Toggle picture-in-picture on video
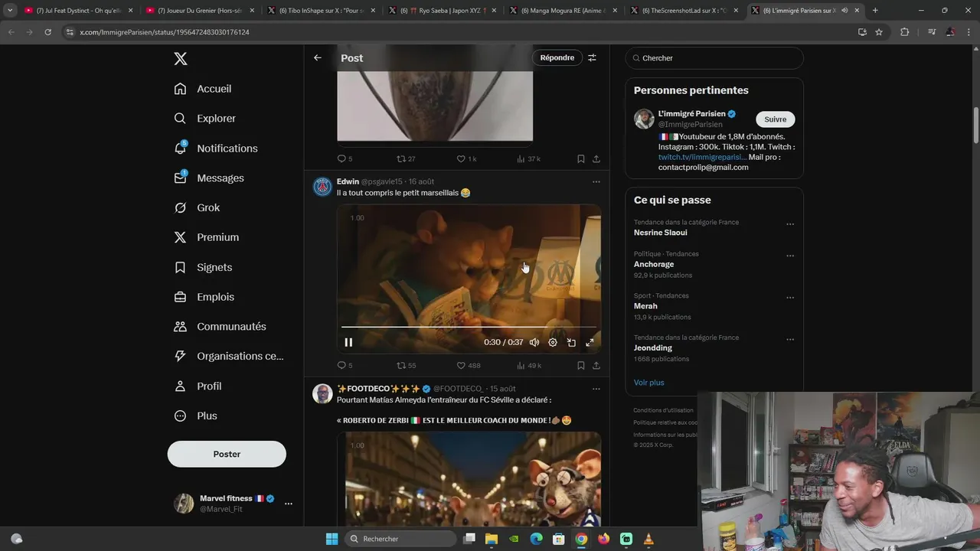The width and height of the screenshot is (980, 551). click(x=571, y=343)
